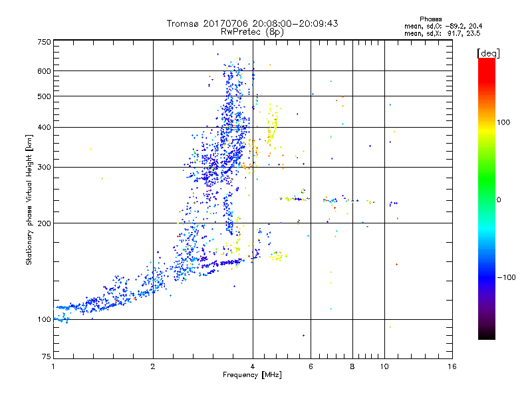This screenshot has width=532, height=399.
Task: Click the y-axis tick label '600'
Action: point(44,71)
